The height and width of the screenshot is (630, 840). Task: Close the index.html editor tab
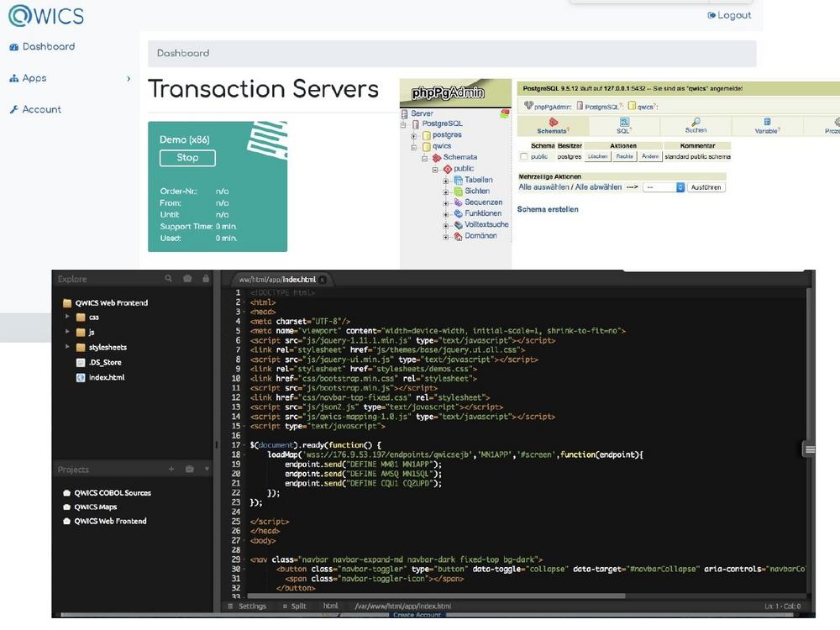pos(323,280)
